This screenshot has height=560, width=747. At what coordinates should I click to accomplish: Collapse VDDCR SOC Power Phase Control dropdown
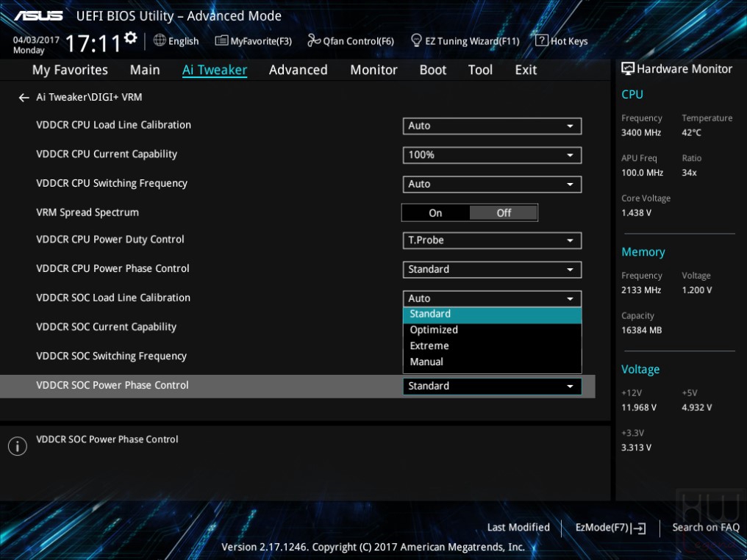point(492,386)
